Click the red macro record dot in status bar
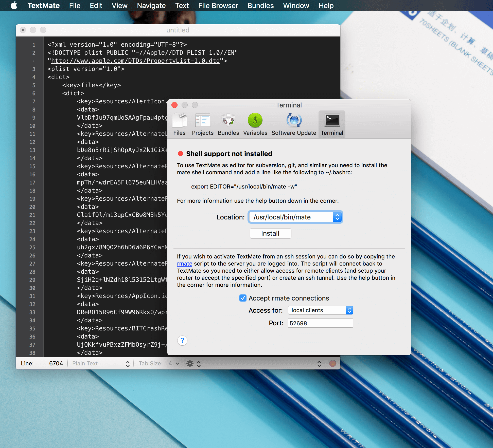This screenshot has width=493, height=448. [332, 363]
